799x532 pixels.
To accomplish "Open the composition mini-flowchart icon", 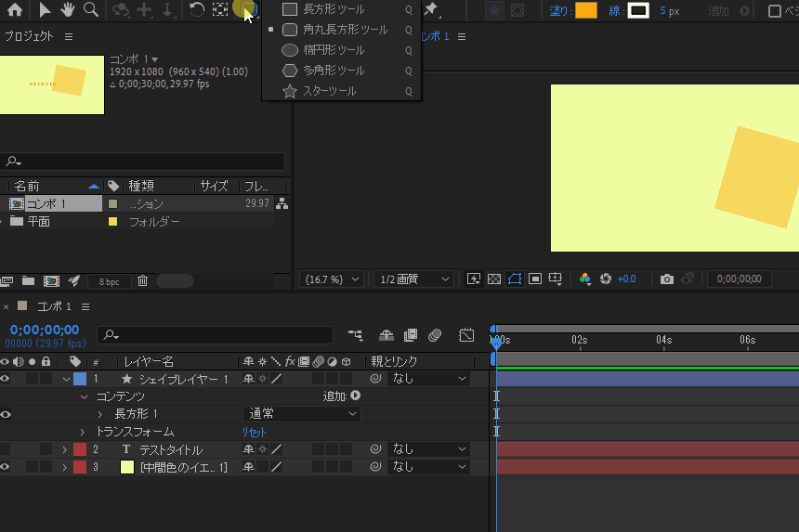I will click(x=355, y=335).
